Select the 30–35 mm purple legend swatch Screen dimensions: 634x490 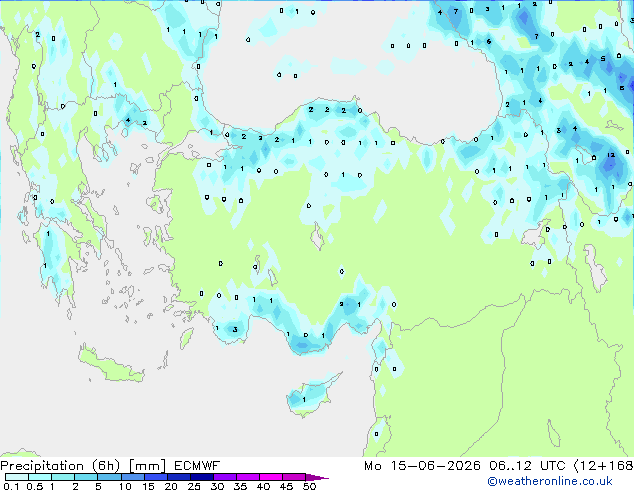pos(224,477)
